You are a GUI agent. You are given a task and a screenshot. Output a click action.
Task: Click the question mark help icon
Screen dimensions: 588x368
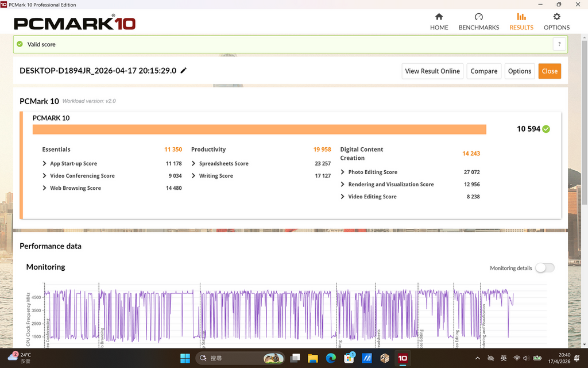pos(559,44)
